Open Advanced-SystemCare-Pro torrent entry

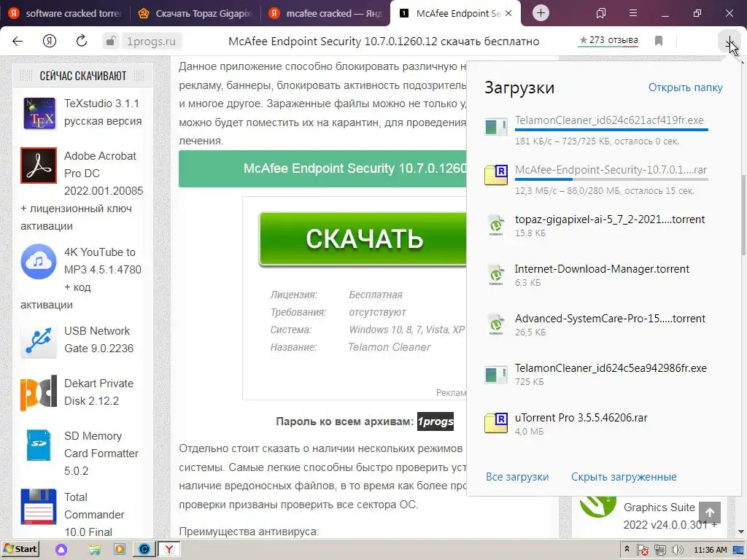(604, 324)
